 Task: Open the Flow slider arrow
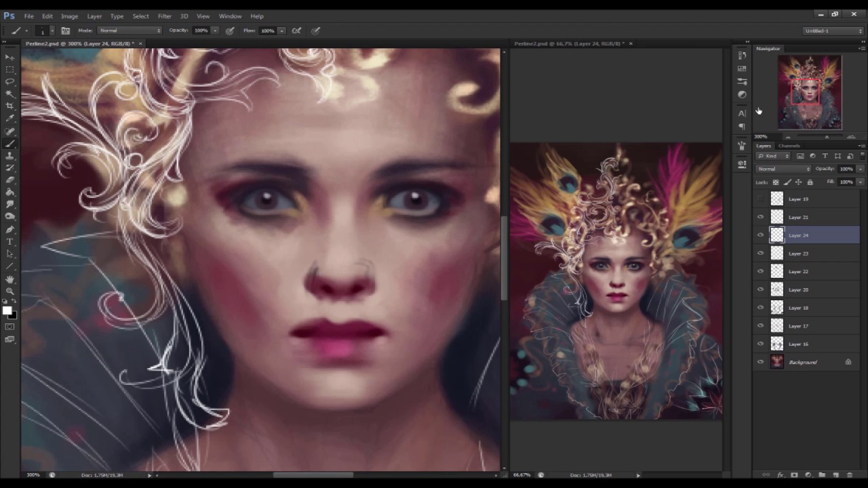[281, 30]
